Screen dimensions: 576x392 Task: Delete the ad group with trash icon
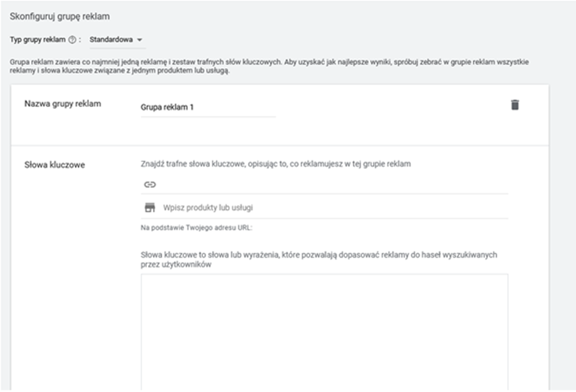point(515,105)
